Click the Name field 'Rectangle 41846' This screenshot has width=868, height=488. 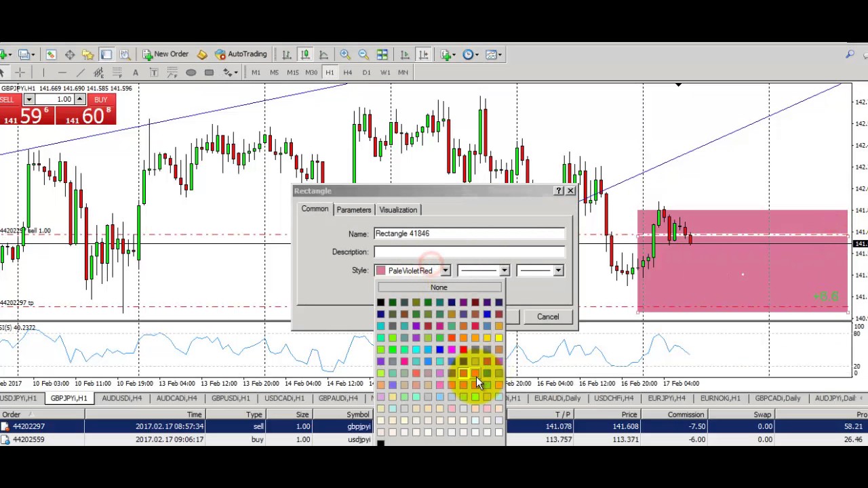pos(469,233)
